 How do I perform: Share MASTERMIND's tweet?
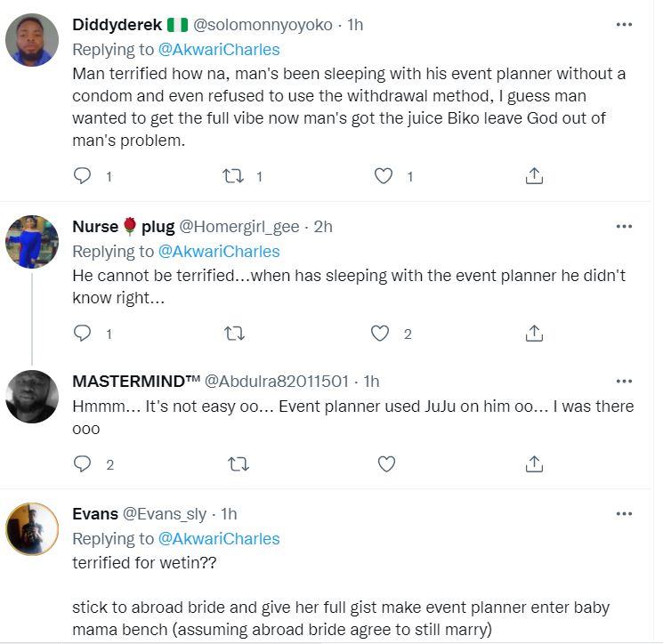click(534, 463)
